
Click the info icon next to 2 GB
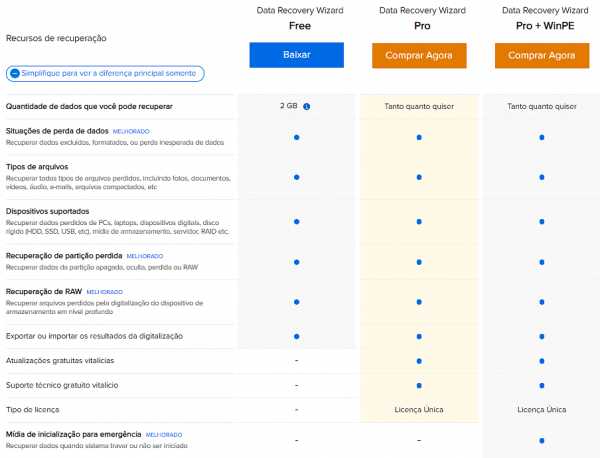pyautogui.click(x=307, y=106)
